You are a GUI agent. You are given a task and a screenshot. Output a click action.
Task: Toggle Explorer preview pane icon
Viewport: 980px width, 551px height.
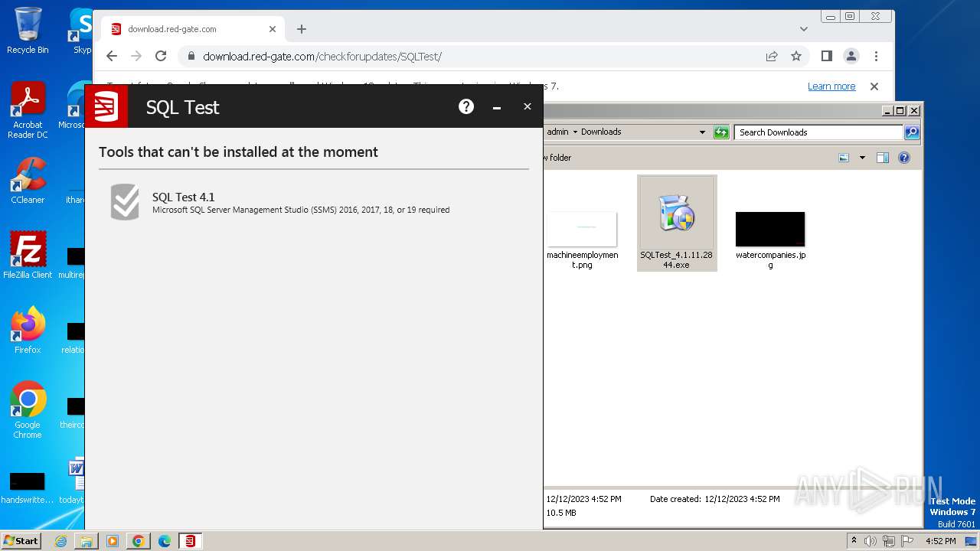click(883, 158)
